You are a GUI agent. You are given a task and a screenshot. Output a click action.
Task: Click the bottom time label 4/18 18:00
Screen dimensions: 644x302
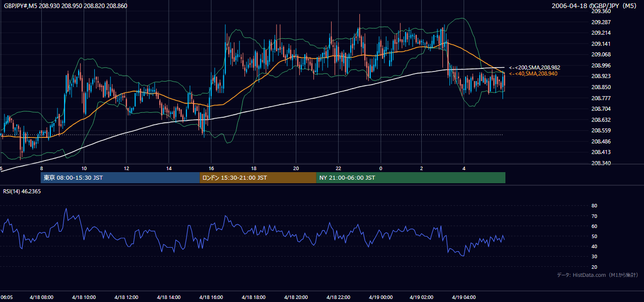click(254, 297)
